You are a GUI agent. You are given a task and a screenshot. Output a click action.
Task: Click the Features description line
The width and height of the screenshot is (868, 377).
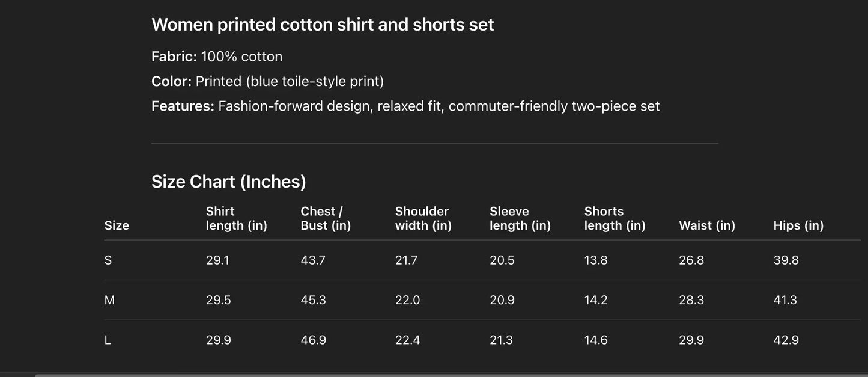click(405, 106)
